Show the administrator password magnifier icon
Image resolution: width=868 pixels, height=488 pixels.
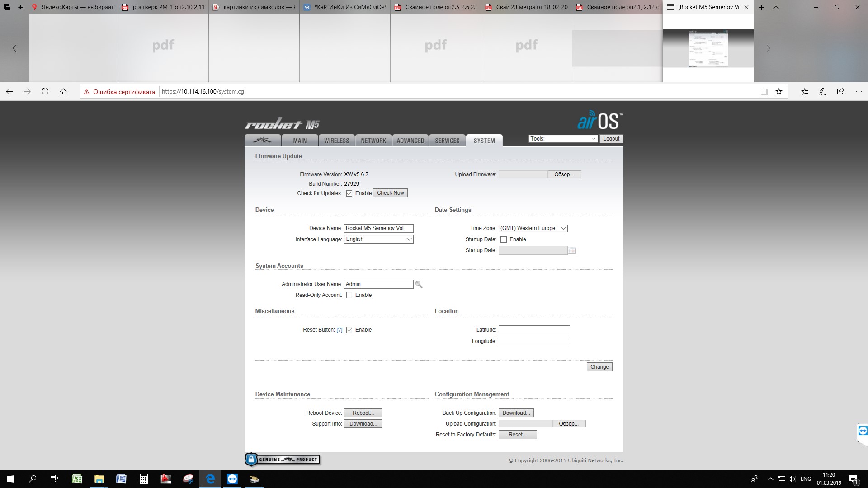tap(419, 284)
